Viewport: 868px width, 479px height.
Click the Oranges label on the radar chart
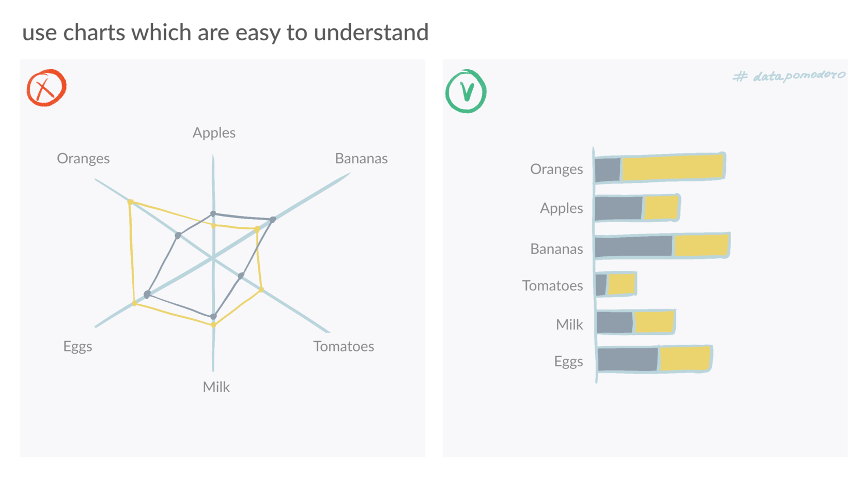click(83, 159)
